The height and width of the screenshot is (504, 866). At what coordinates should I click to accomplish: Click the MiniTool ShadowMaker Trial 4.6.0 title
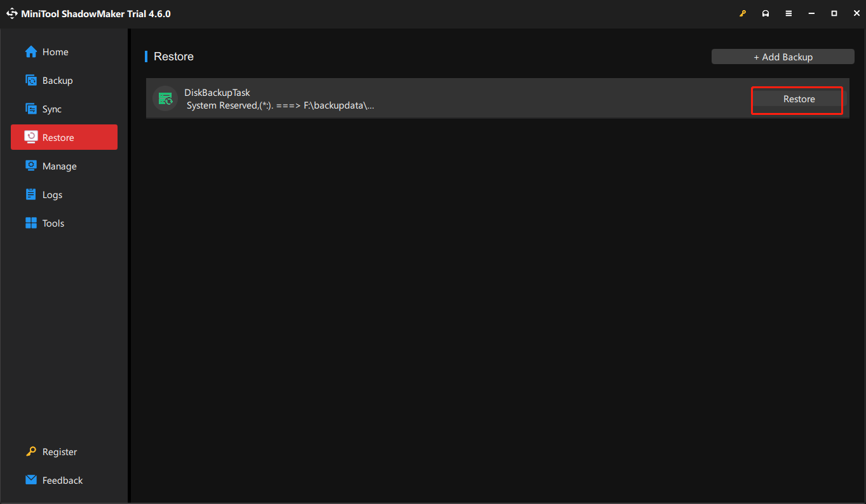pyautogui.click(x=96, y=13)
